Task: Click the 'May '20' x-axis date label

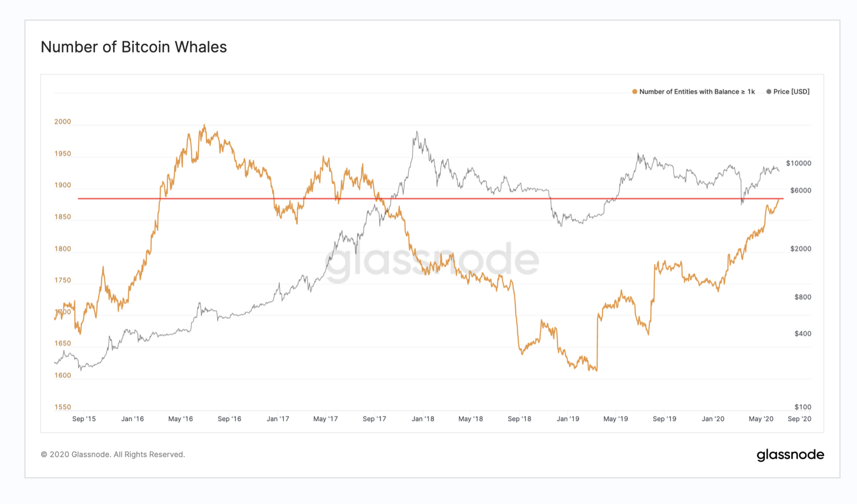Action: (x=761, y=419)
